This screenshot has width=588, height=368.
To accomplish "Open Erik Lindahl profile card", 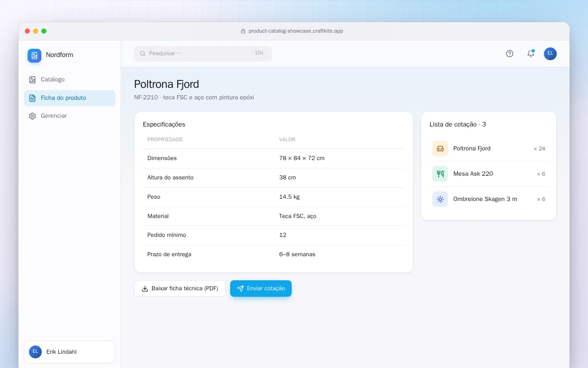I will point(69,352).
